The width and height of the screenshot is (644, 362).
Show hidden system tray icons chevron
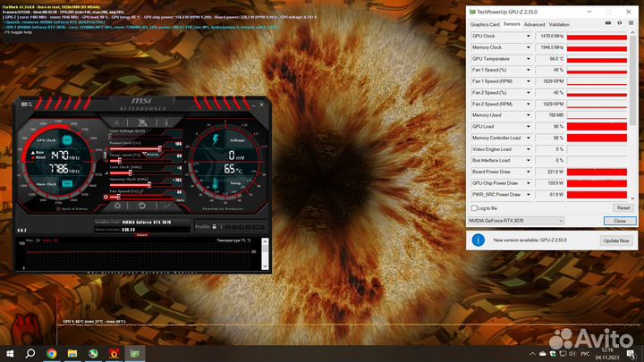pos(532,354)
